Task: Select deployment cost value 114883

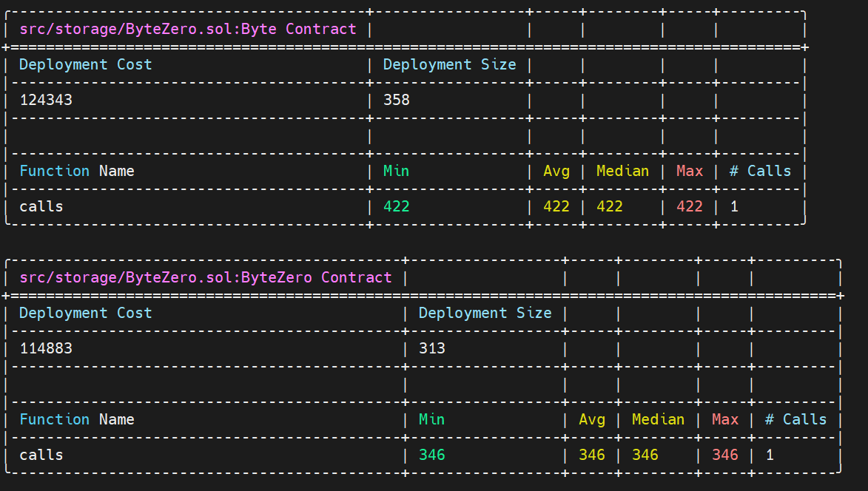Action: [46, 348]
